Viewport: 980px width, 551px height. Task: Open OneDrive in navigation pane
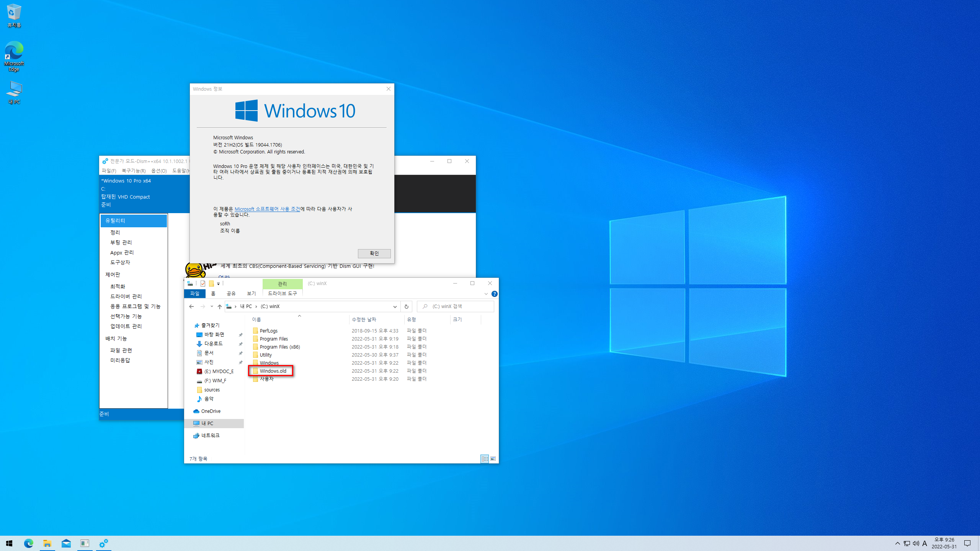pos(211,411)
